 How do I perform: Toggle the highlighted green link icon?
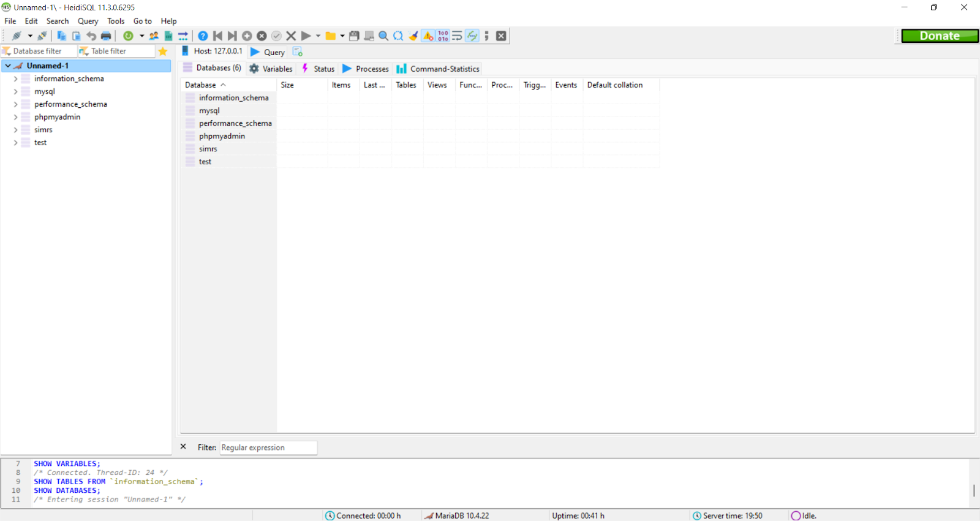(472, 36)
